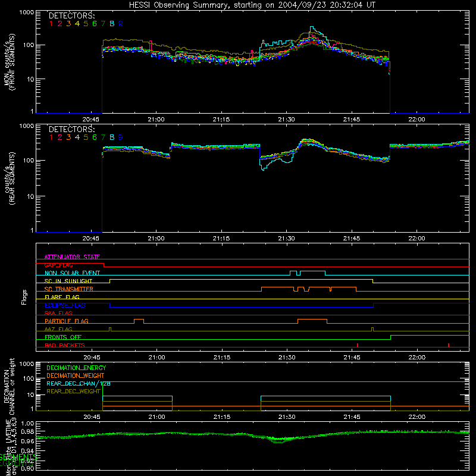Click the 21:30 tick label under the rear segments plot
476x476 pixels.
click(x=286, y=239)
